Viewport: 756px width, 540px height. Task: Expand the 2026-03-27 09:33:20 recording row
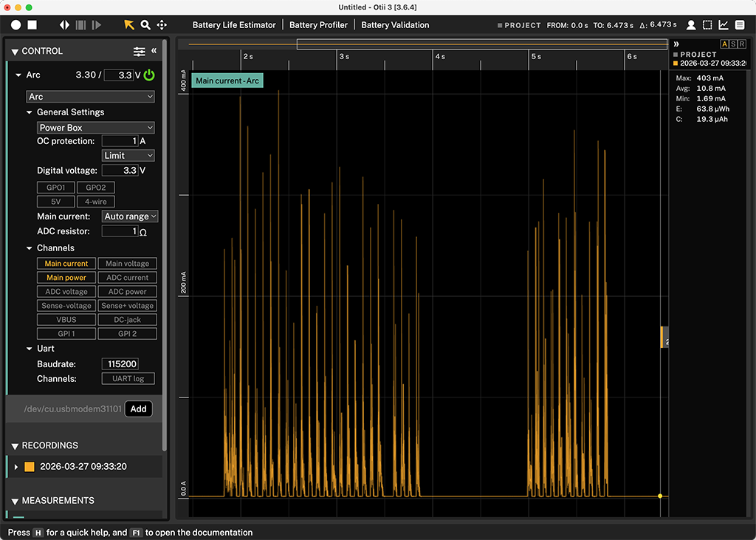(16, 467)
